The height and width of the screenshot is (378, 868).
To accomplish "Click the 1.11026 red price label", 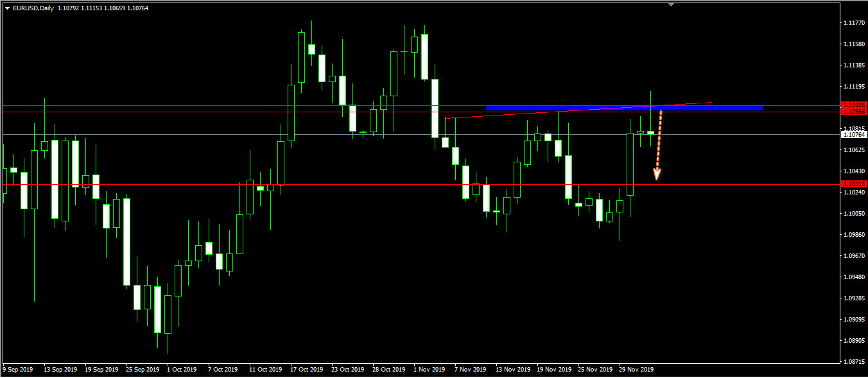I will pos(855,105).
